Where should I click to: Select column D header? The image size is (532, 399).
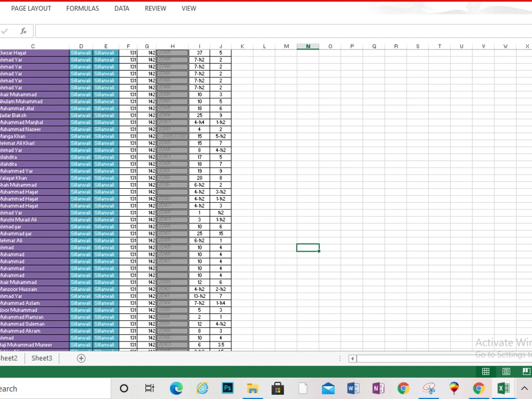pyautogui.click(x=81, y=46)
